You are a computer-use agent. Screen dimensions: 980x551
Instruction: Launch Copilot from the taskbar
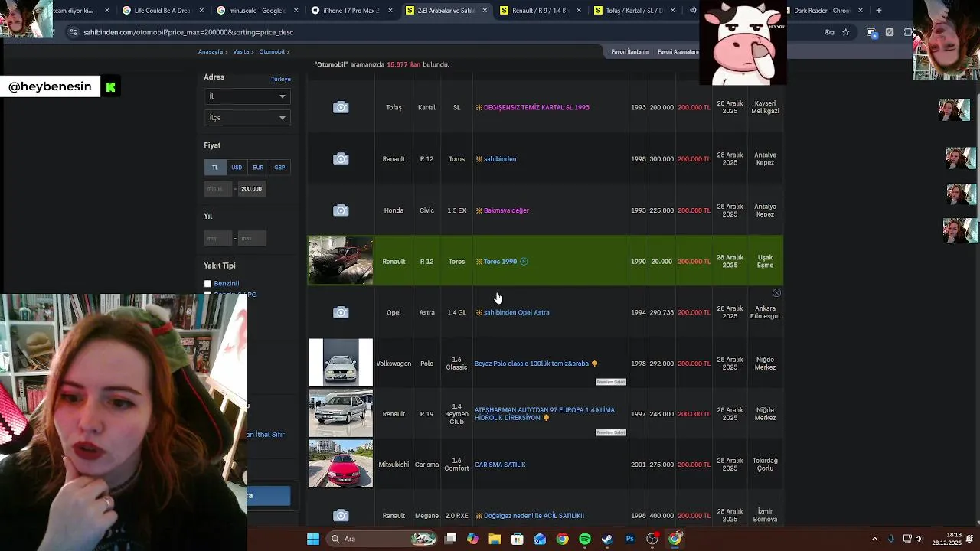pyautogui.click(x=472, y=539)
